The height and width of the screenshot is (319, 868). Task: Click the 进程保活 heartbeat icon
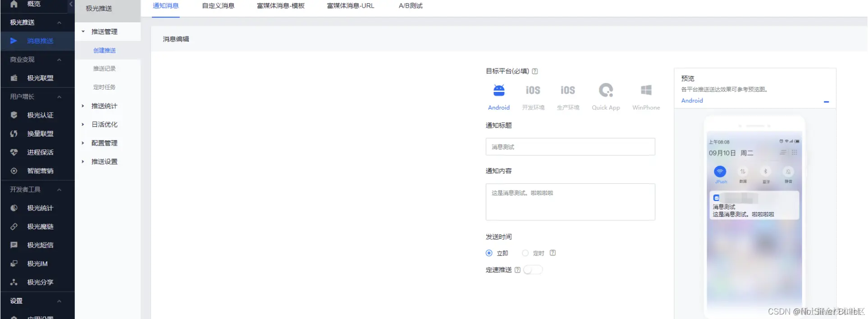pyautogui.click(x=14, y=152)
